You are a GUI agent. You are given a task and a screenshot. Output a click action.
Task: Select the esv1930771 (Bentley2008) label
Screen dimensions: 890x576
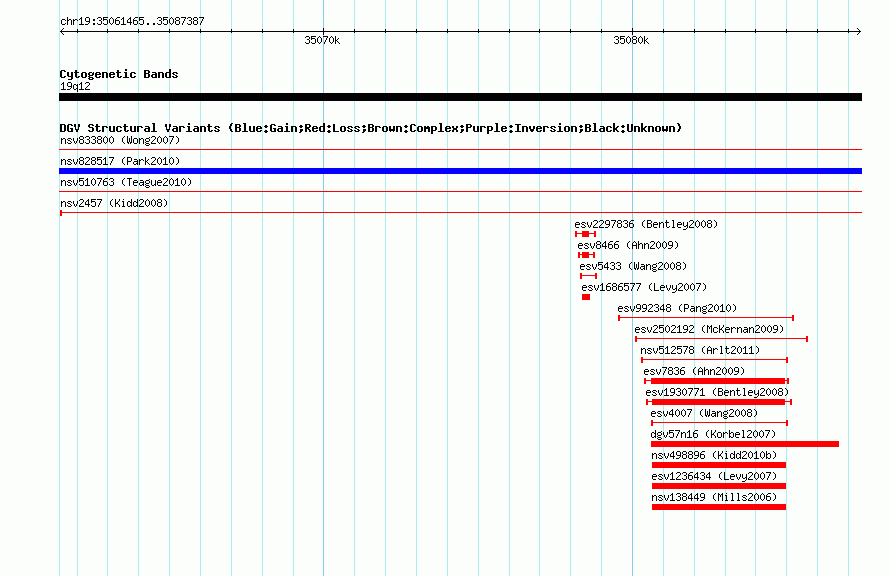pos(717,392)
